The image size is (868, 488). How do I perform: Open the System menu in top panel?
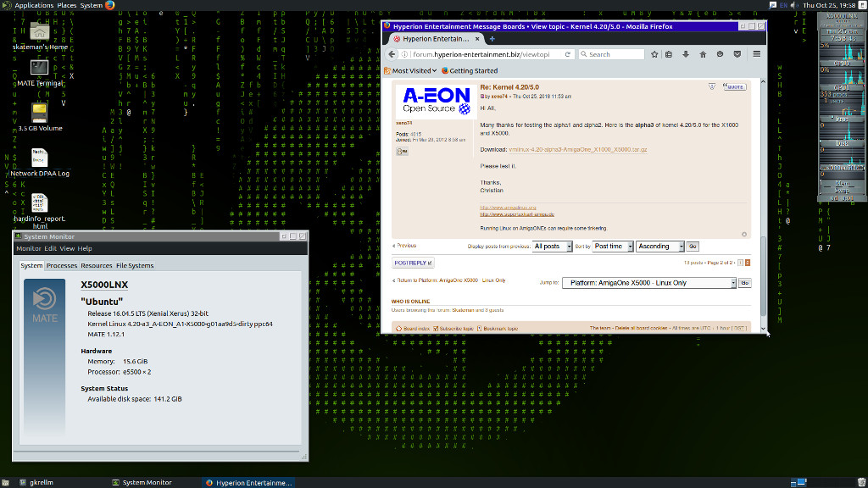[x=92, y=5]
